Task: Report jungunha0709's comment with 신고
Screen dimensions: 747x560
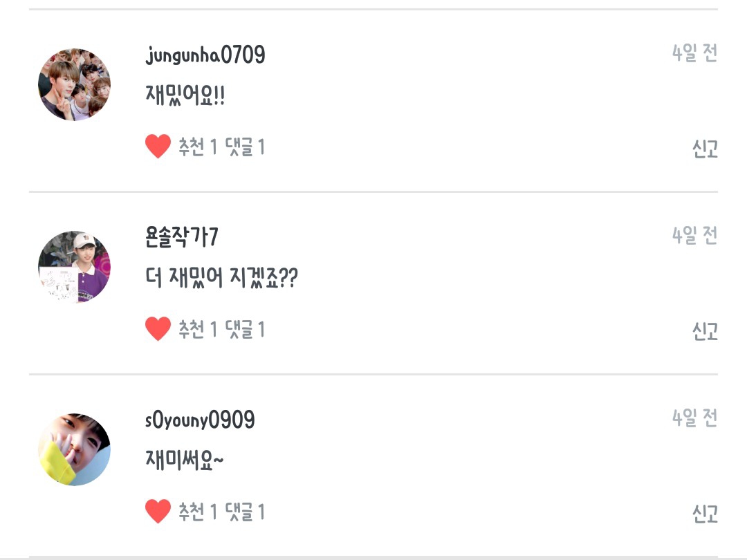Action: [x=705, y=149]
